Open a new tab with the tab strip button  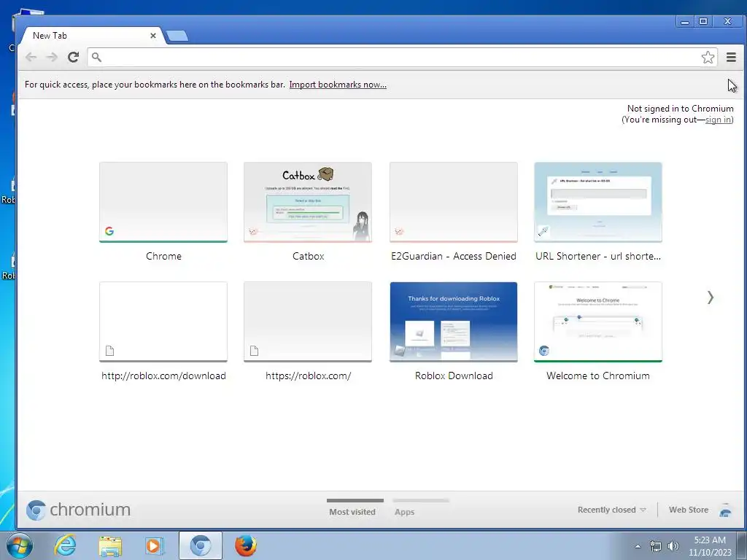(177, 36)
